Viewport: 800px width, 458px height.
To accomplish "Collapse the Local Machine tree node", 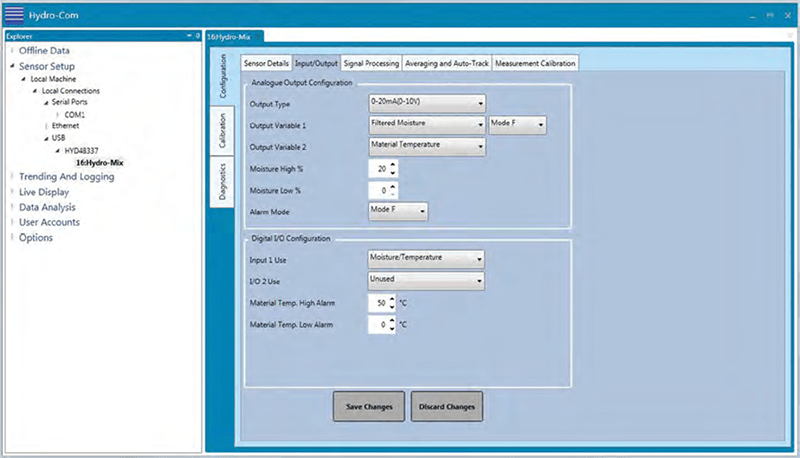I will (x=23, y=79).
